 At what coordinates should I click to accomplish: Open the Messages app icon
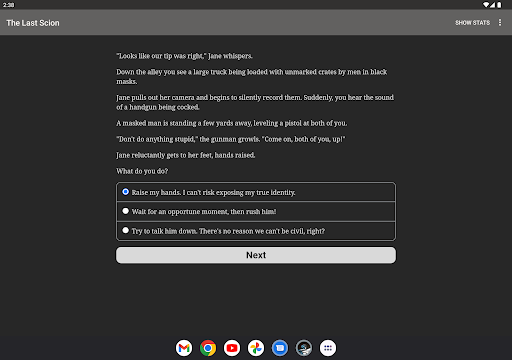coord(280,348)
